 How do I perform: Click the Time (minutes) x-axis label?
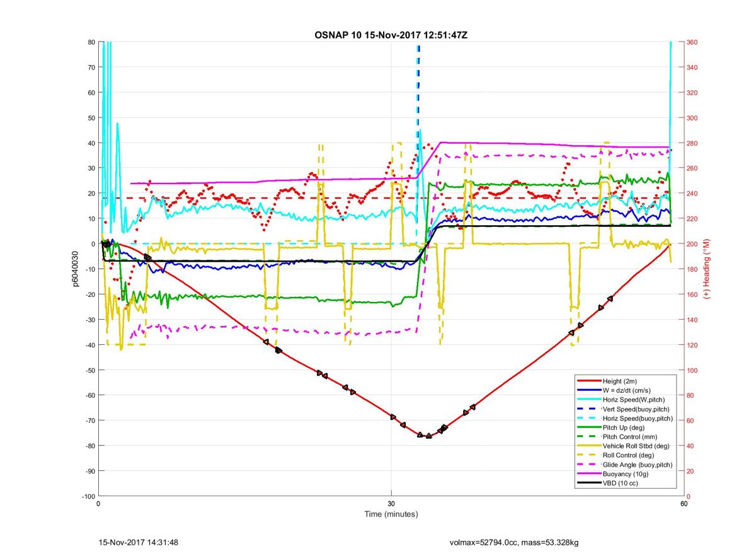[391, 514]
